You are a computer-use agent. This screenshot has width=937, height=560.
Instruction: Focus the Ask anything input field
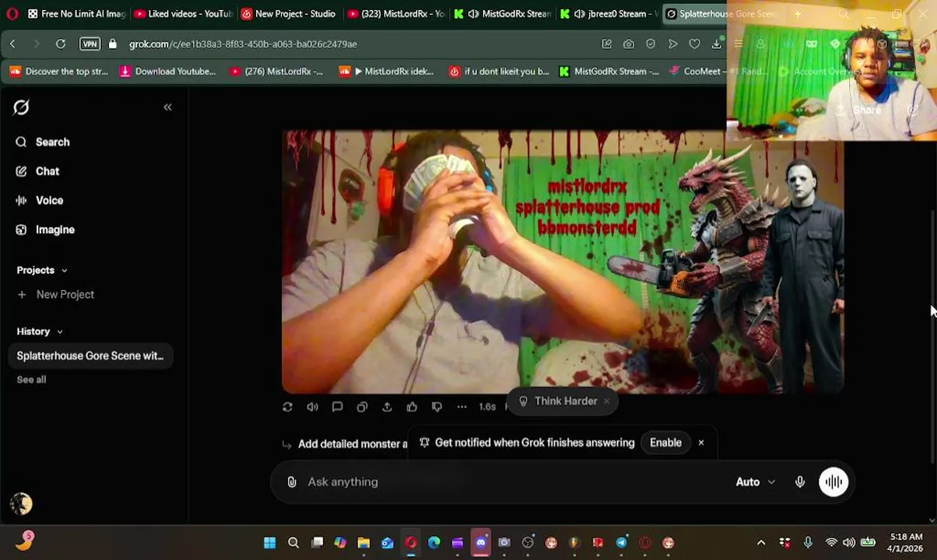[x=514, y=482]
